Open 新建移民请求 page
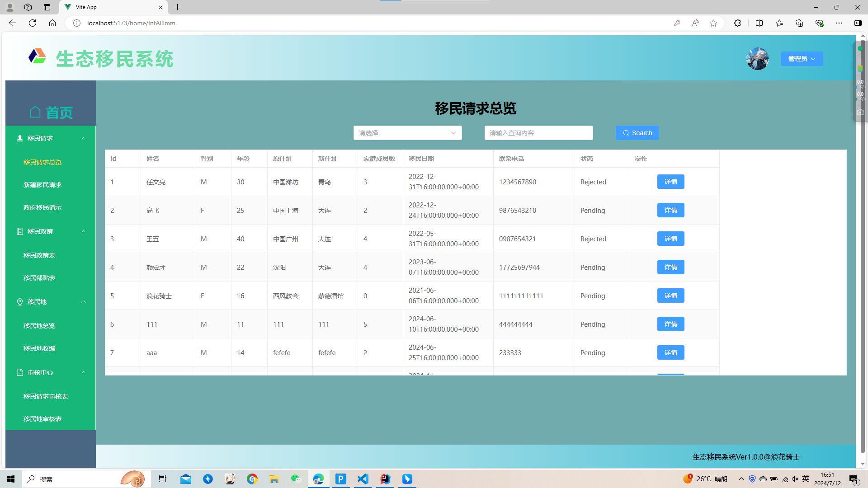The height and width of the screenshot is (488, 868). pos(42,185)
